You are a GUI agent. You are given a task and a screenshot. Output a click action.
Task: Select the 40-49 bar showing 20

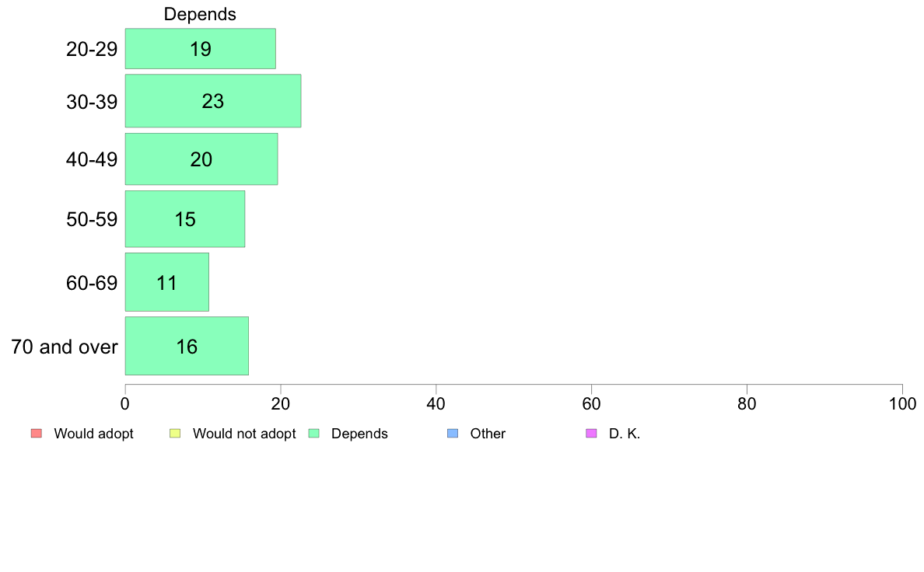tap(201, 159)
